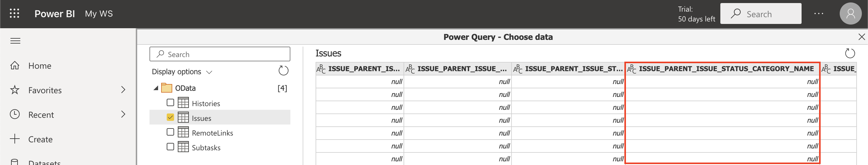Click the user profile avatar
Image resolution: width=868 pixels, height=165 pixels.
click(x=850, y=14)
